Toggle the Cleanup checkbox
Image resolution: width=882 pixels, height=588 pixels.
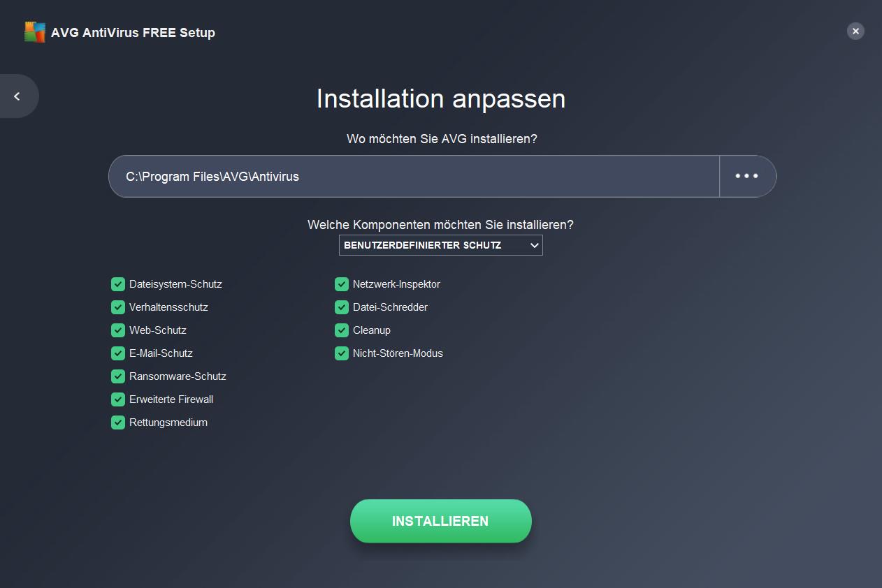341,330
